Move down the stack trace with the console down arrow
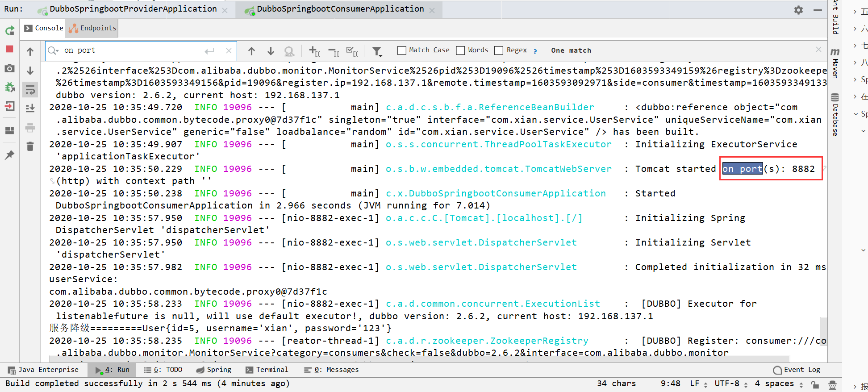Screen dimensions: 868x392 coord(30,71)
